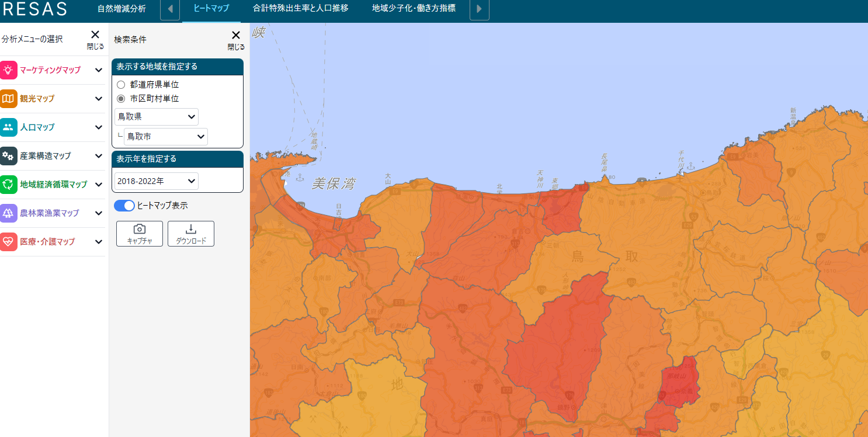Image resolution: width=868 pixels, height=437 pixels.
Task: Switch to the 合計特殊出生率と人口推移 tab
Action: (301, 9)
